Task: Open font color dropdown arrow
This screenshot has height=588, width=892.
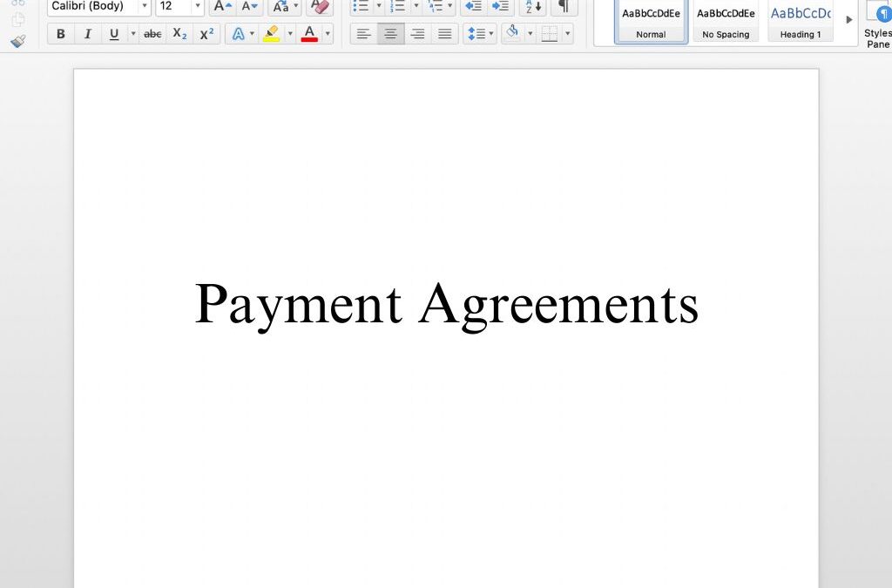Action: pyautogui.click(x=328, y=34)
